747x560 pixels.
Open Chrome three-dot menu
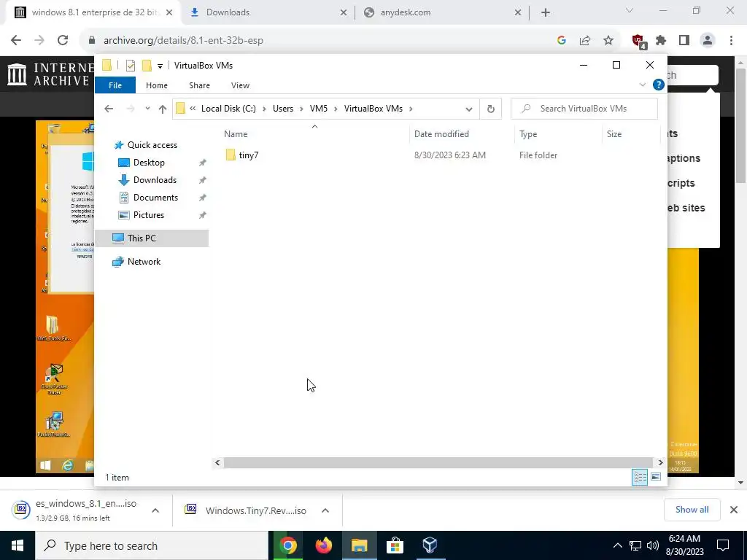pos(731,41)
